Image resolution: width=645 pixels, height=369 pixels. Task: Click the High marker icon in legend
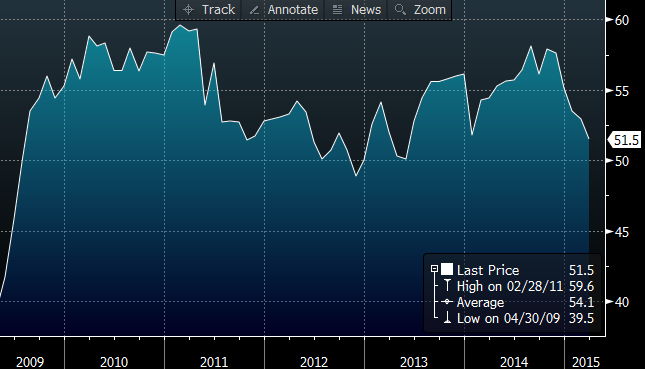(x=447, y=285)
